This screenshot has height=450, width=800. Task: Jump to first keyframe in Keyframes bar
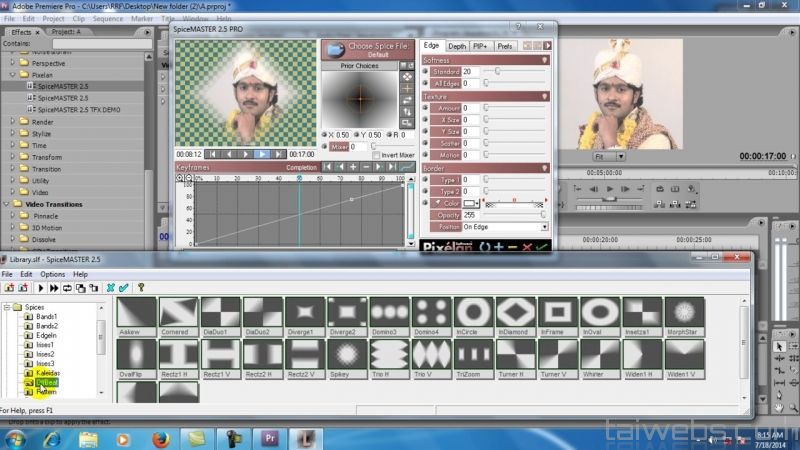328,167
